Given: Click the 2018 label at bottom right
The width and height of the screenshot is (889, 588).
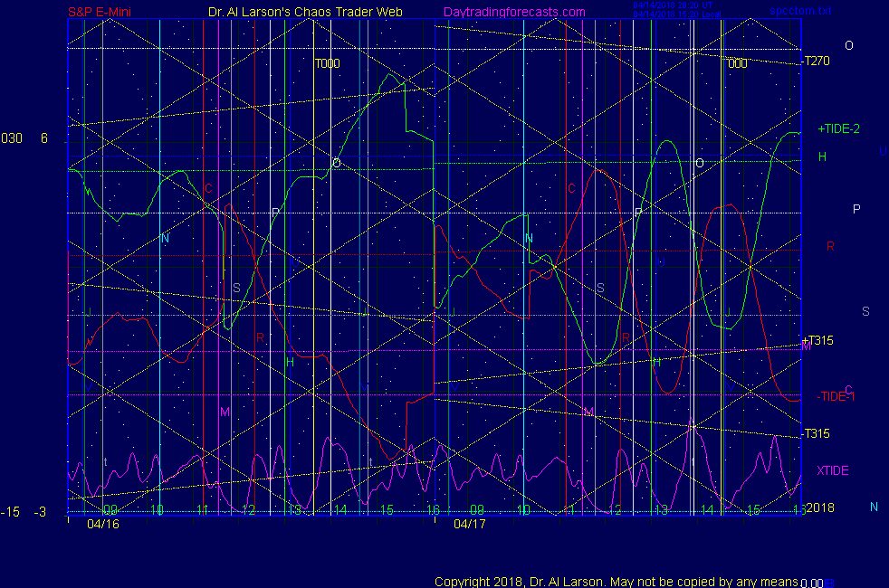Looking at the screenshot, I should pos(820,507).
